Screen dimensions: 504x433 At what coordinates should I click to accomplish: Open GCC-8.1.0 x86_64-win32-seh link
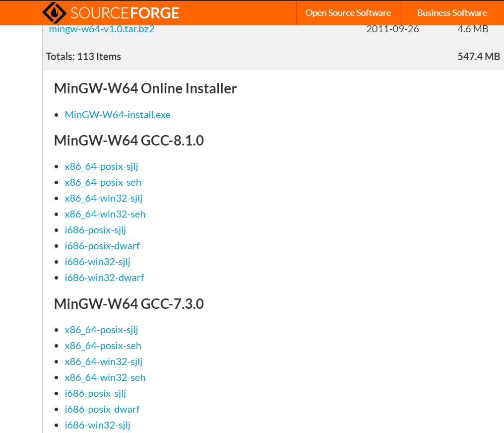105,214
